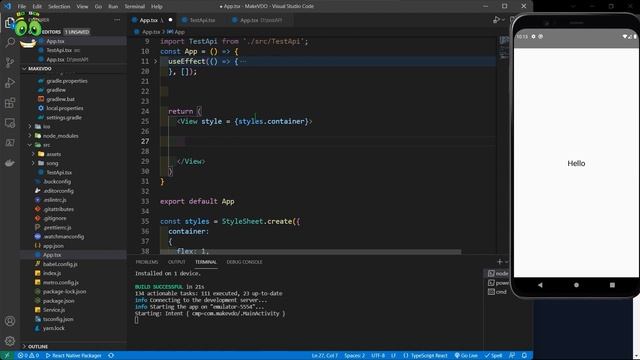640x360 pixels.
Task: Expand the folded useEffect block on line 11
Action: click(156, 62)
